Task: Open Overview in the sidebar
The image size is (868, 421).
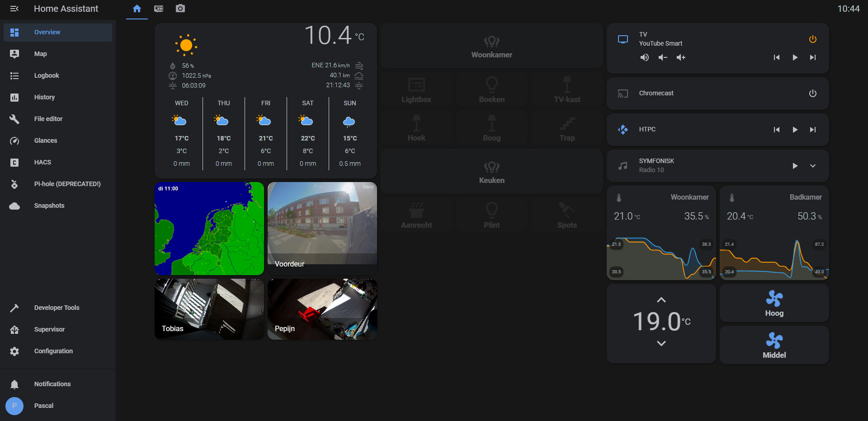Action: [58, 33]
